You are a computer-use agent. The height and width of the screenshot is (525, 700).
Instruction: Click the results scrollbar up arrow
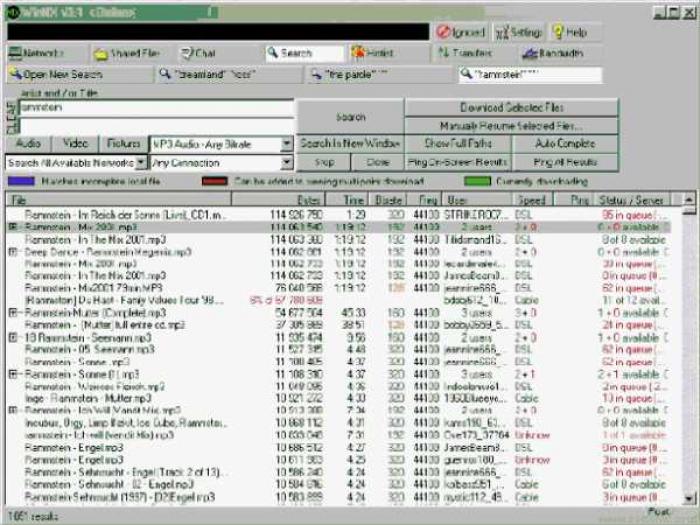click(x=689, y=199)
